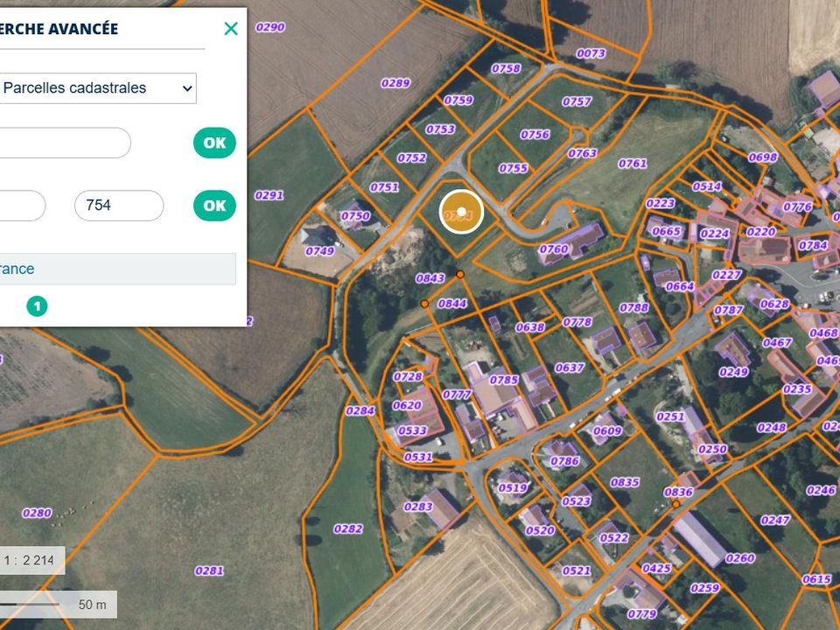Viewport: 840px width, 630px height.
Task: Select parcel label 0728
Action: coord(408,377)
